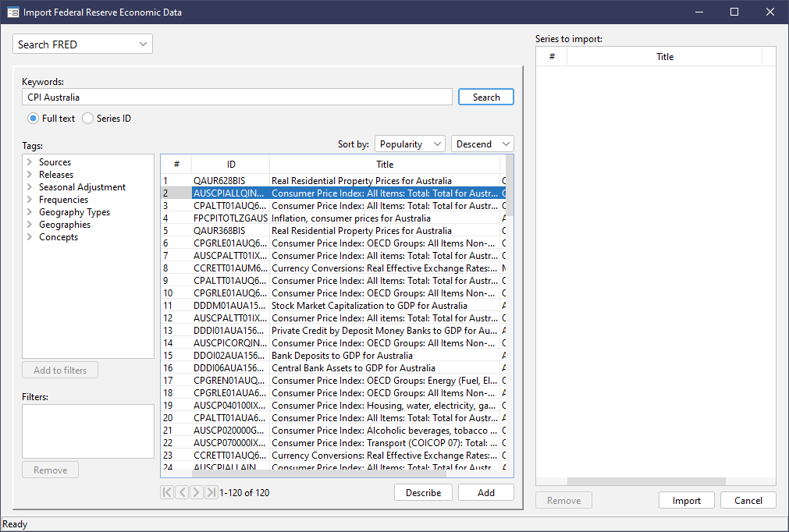
Task: Click the # column header in results
Action: pyautogui.click(x=176, y=165)
